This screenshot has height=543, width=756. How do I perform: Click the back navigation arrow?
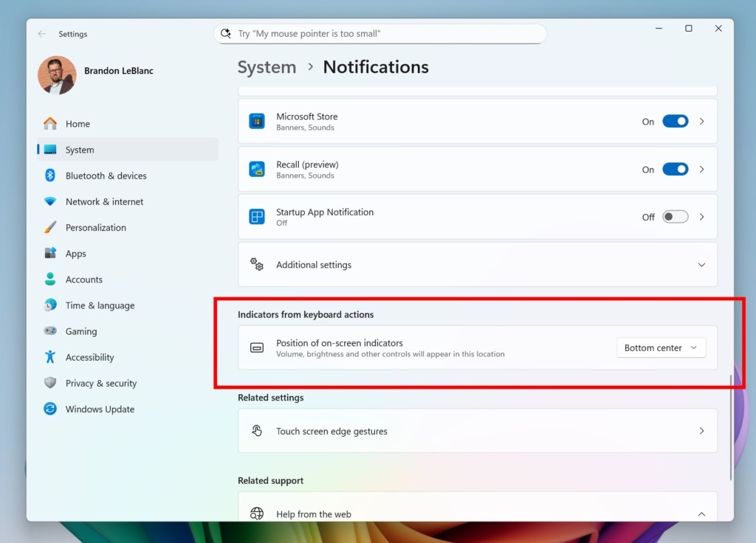(x=42, y=34)
